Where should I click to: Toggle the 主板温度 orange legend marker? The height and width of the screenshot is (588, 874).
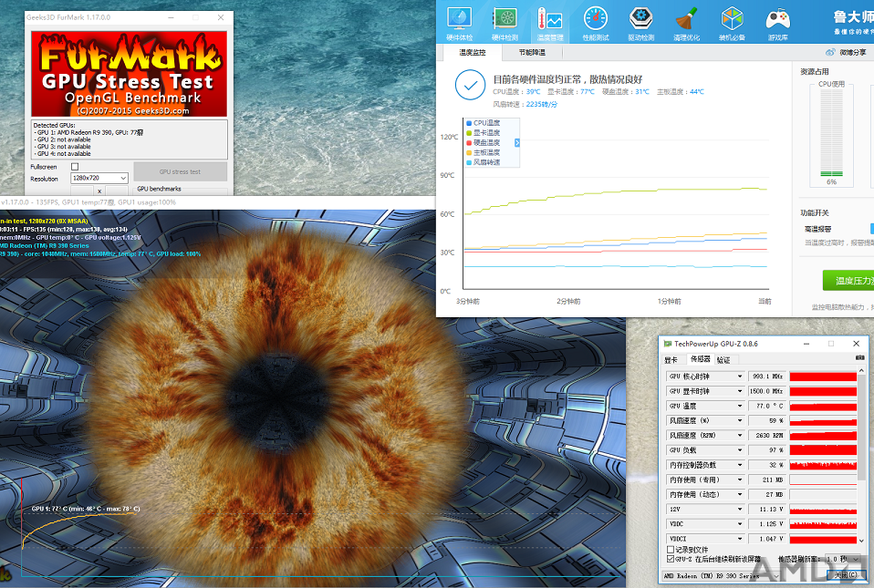(469, 152)
